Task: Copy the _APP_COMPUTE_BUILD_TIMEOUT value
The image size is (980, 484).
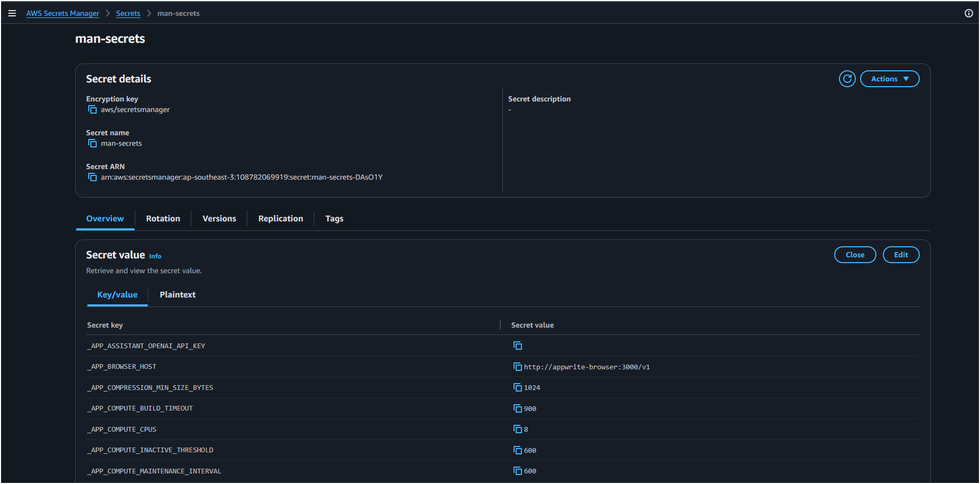Action: click(x=518, y=408)
